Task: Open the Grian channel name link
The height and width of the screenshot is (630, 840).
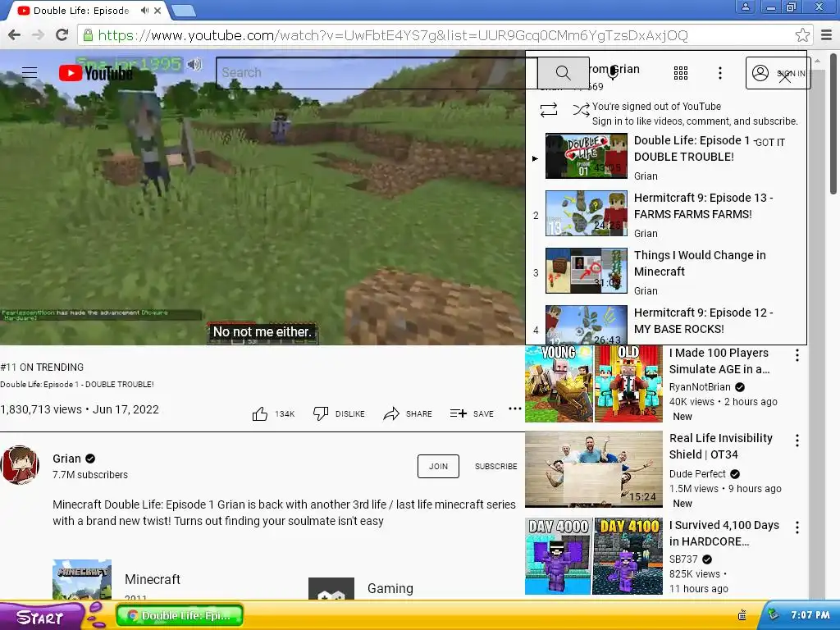Action: [x=66, y=459]
